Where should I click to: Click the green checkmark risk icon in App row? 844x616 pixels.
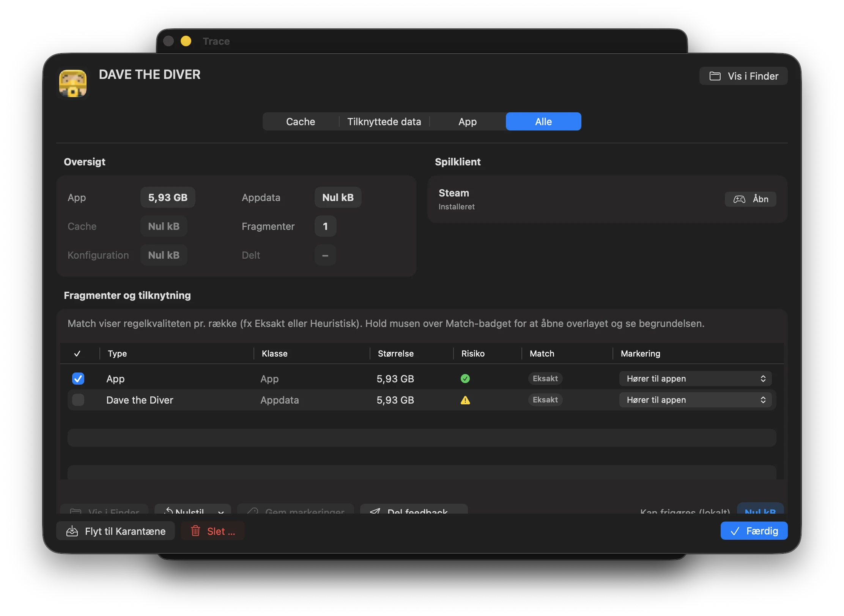pyautogui.click(x=465, y=379)
